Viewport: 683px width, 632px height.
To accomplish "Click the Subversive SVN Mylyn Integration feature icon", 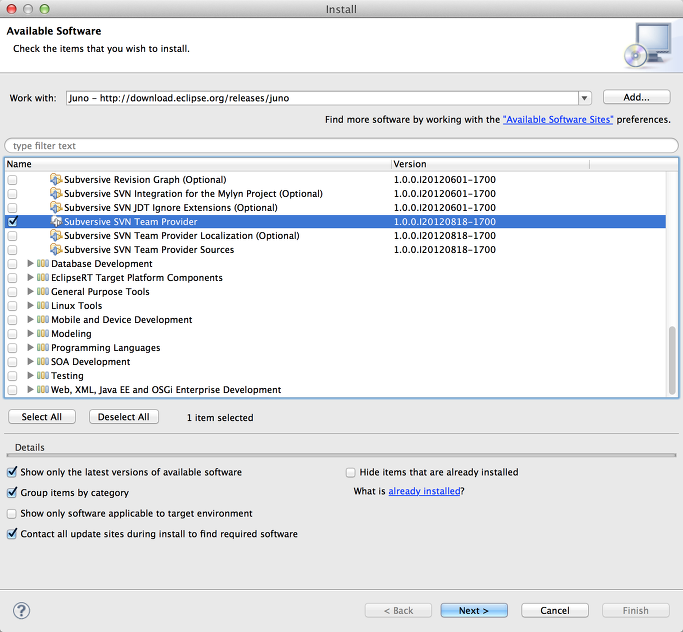I will (x=56, y=193).
